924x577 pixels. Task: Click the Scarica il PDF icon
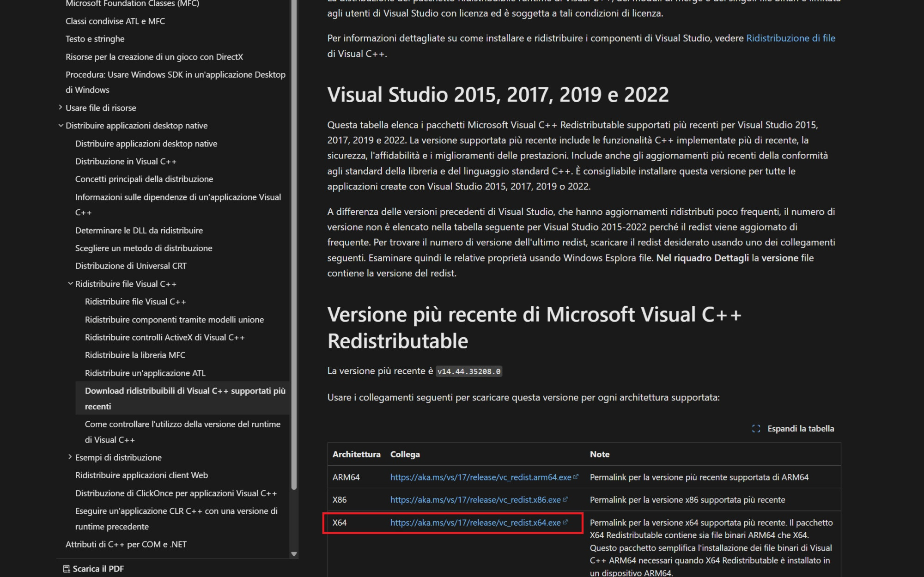[x=67, y=569]
